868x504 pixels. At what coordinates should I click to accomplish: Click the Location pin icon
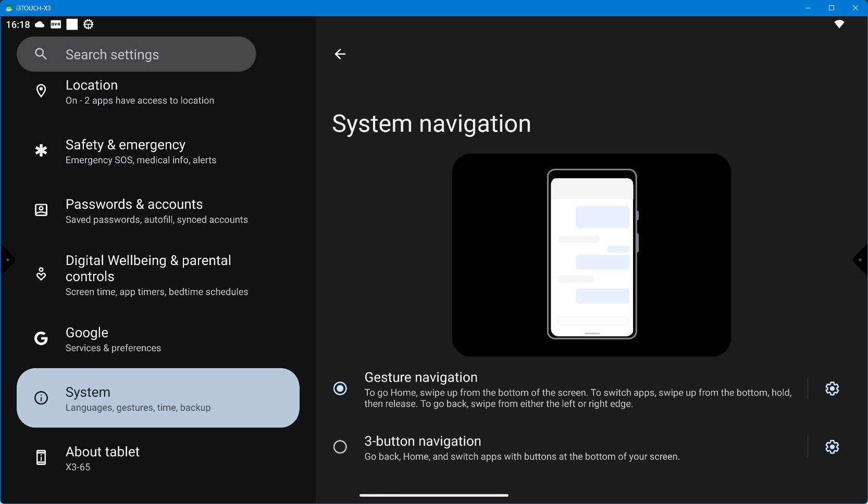[41, 91]
